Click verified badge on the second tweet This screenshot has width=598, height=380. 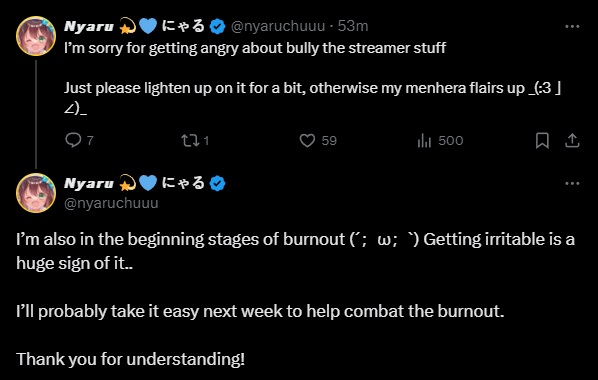(217, 184)
